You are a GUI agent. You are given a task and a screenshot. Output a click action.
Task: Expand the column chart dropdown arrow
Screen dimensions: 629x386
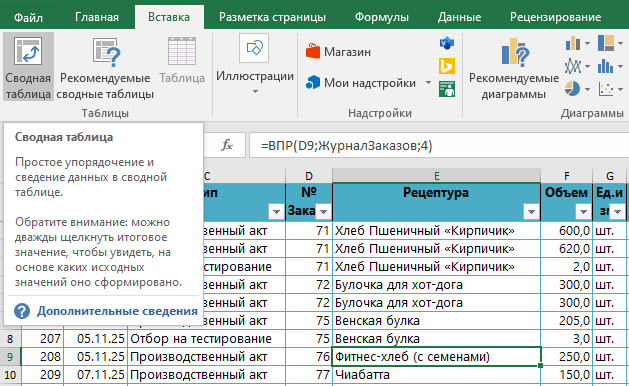pos(587,43)
